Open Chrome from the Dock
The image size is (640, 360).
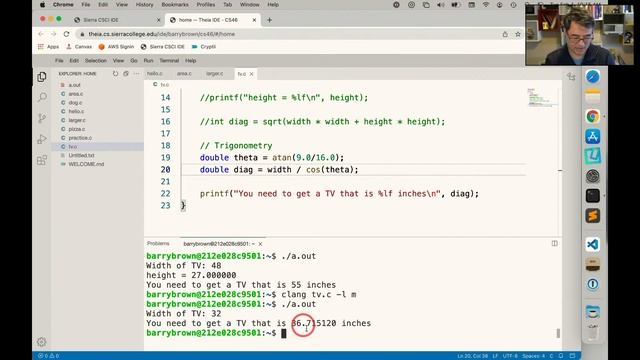[x=593, y=116]
